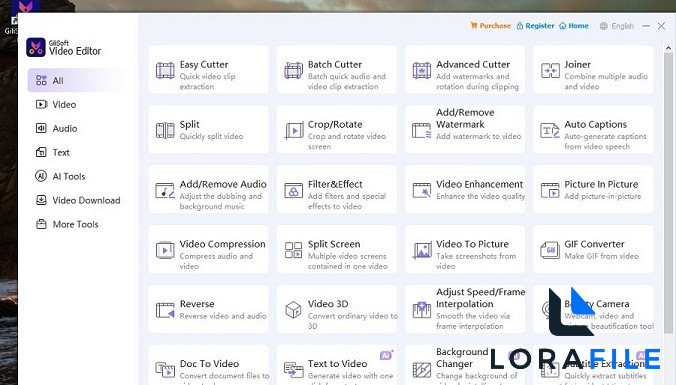Launch Video Enhancement from its icon
Screen dimensions: 676x385
coord(422,190)
